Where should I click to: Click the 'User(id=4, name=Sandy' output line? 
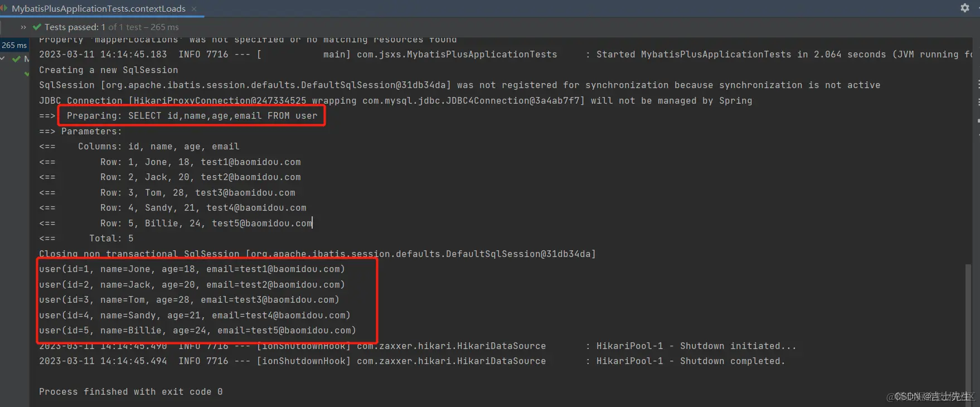pyautogui.click(x=195, y=315)
